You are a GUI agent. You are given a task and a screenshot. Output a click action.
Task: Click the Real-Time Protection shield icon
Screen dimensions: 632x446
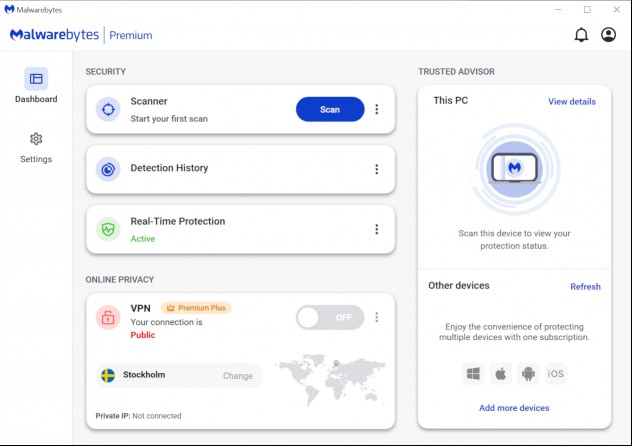108,230
